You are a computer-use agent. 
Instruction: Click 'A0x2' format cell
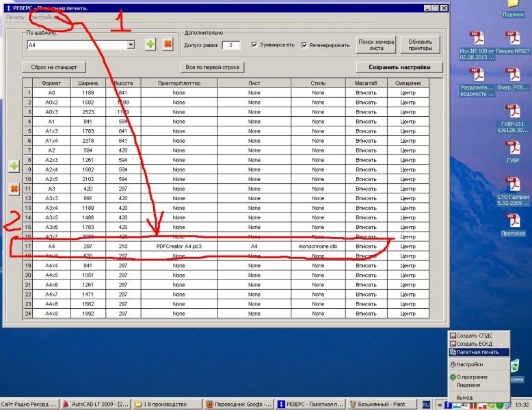pos(51,102)
